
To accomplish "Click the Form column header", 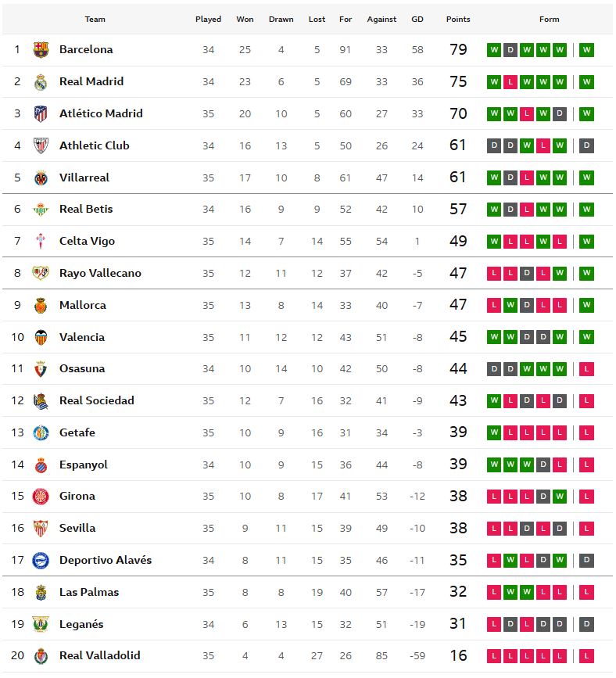I will (x=550, y=19).
